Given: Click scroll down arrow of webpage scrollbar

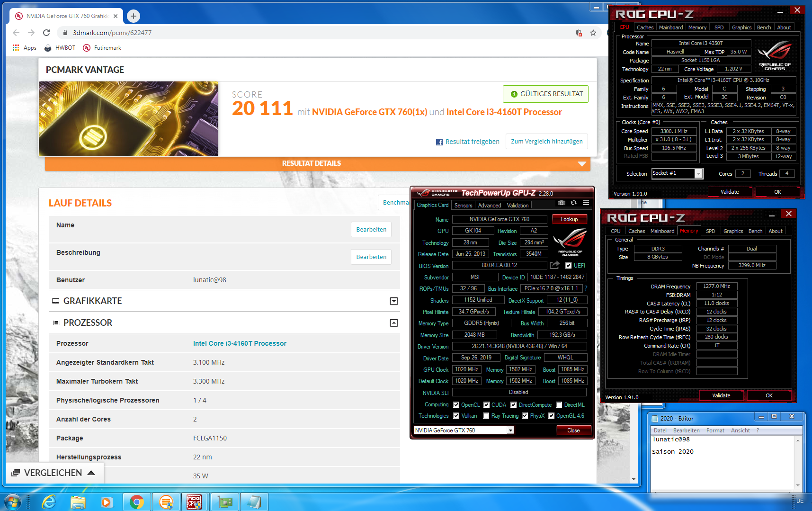Looking at the screenshot, I should (x=634, y=479).
